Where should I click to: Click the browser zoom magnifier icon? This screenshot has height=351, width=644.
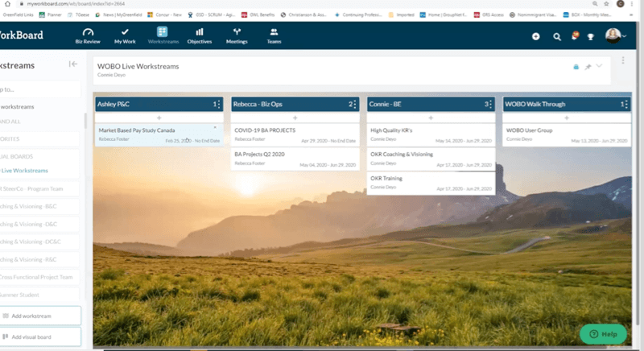coord(595,4)
